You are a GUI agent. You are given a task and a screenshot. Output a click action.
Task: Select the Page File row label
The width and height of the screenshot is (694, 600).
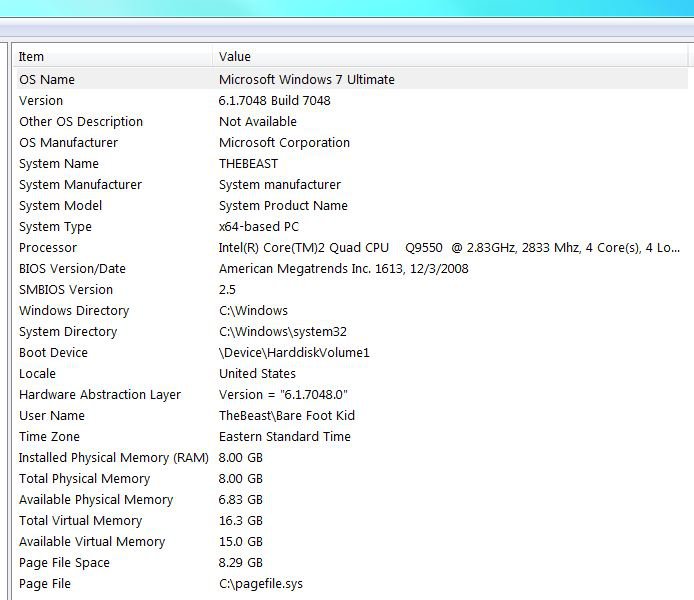point(45,584)
